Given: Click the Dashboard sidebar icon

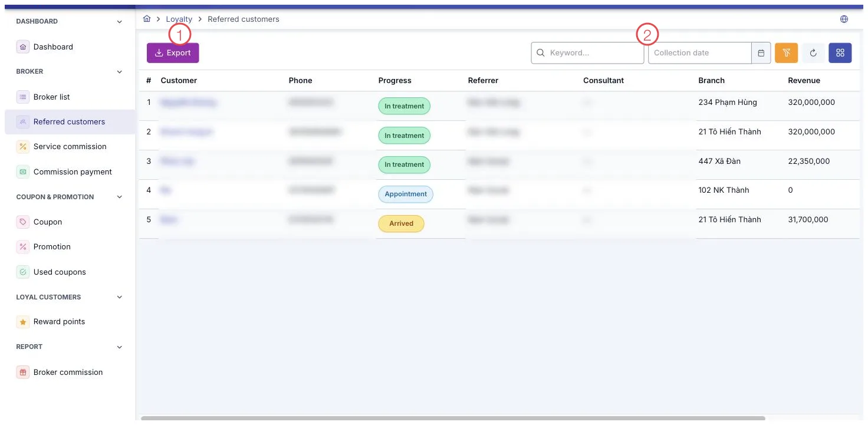Looking at the screenshot, I should [x=22, y=47].
